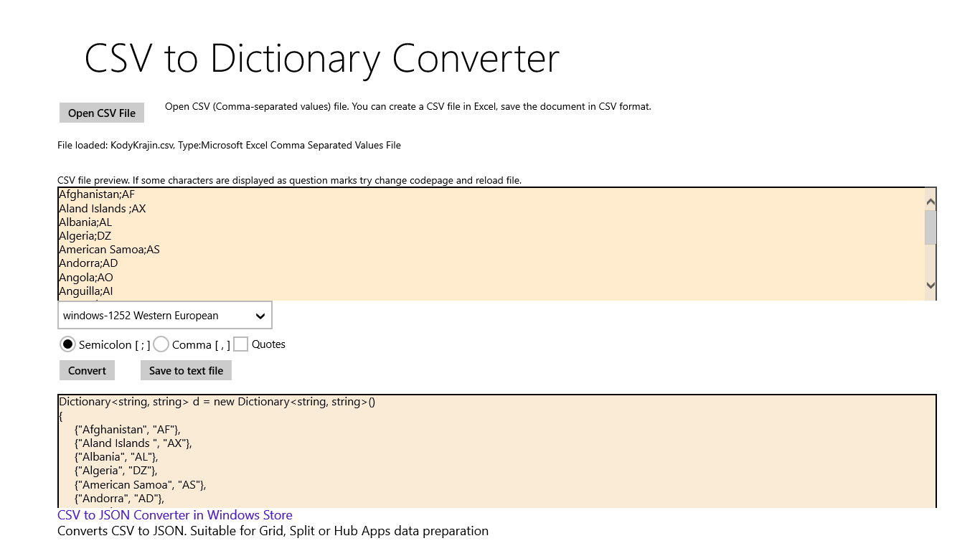
Task: Click the Afghanistan;AF line in preview
Action: (x=97, y=194)
